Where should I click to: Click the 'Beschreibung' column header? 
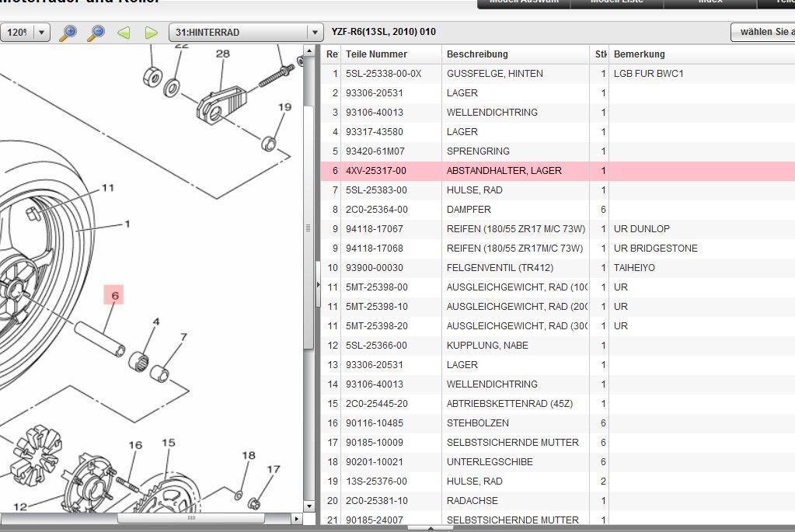coord(516,54)
